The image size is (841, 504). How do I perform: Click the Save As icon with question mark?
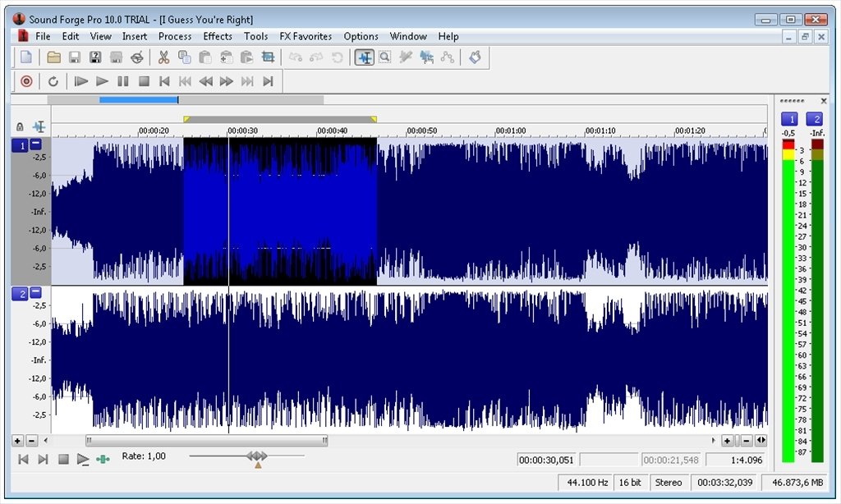point(95,57)
